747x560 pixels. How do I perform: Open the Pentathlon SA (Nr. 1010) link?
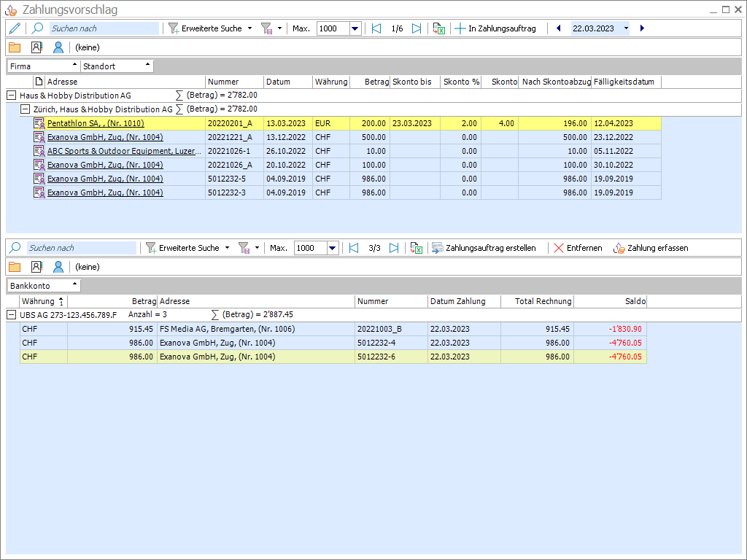[x=96, y=123]
